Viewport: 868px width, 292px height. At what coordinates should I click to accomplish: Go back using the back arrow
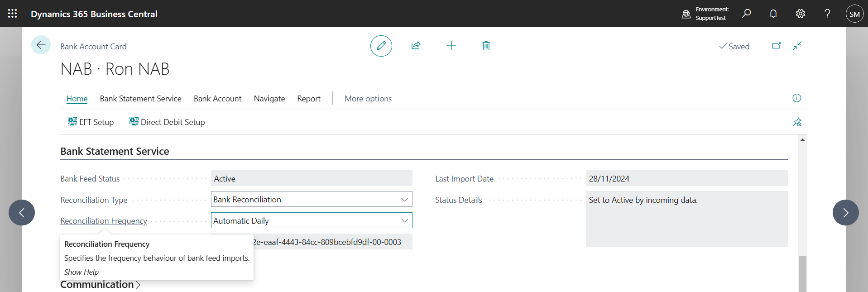[41, 45]
